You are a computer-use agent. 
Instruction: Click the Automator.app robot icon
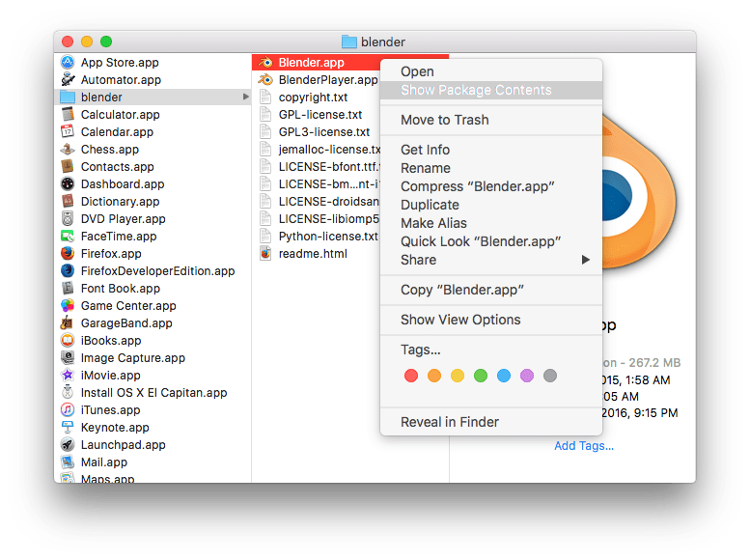click(x=68, y=79)
